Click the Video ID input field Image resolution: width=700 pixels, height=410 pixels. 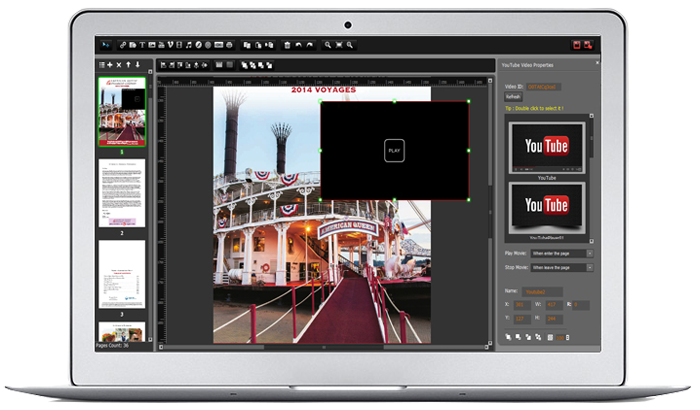(542, 87)
